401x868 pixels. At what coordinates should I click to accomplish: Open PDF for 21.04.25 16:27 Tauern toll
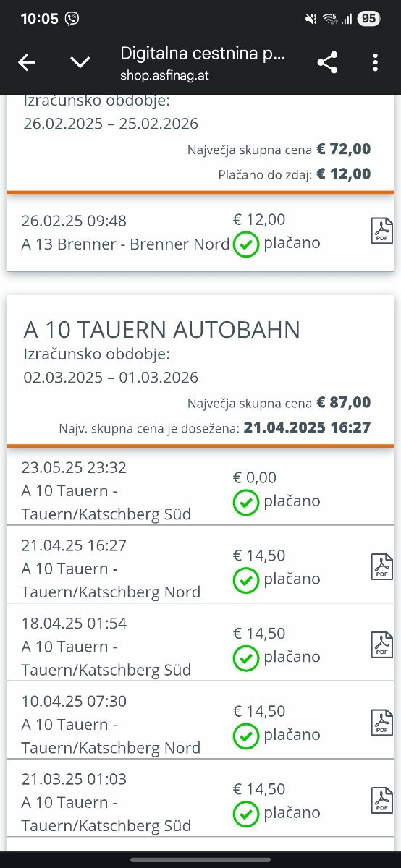pyautogui.click(x=381, y=566)
